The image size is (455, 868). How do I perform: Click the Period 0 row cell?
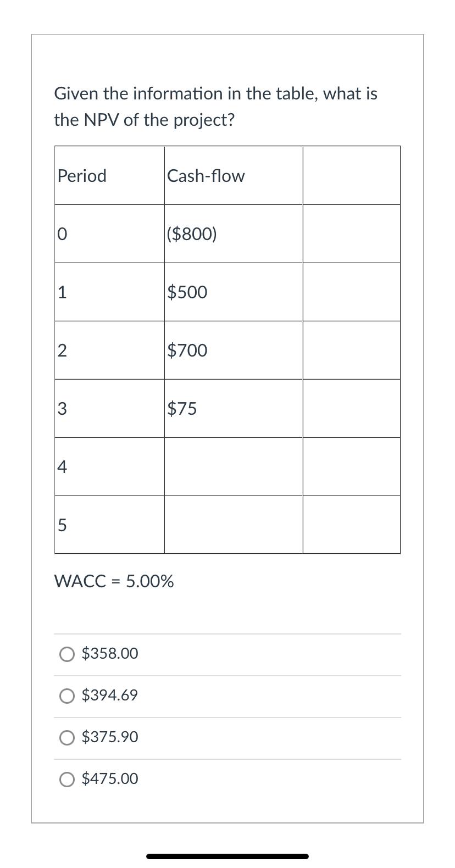[109, 233]
